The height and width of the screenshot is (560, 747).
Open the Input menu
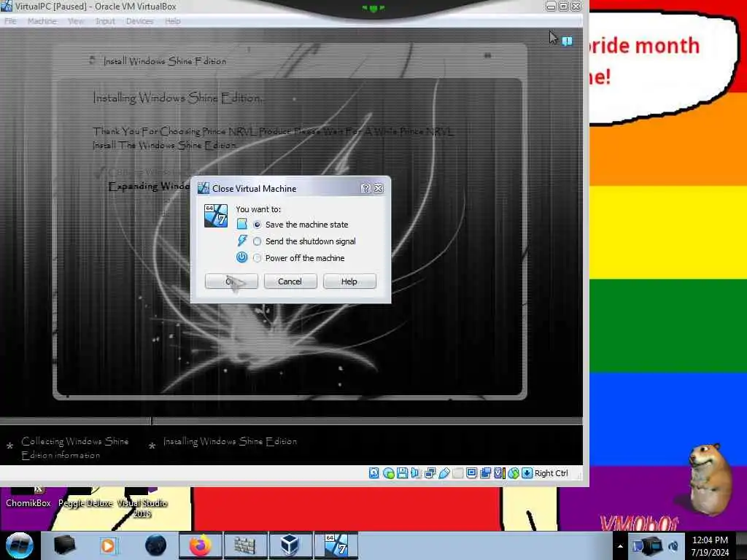pyautogui.click(x=105, y=21)
